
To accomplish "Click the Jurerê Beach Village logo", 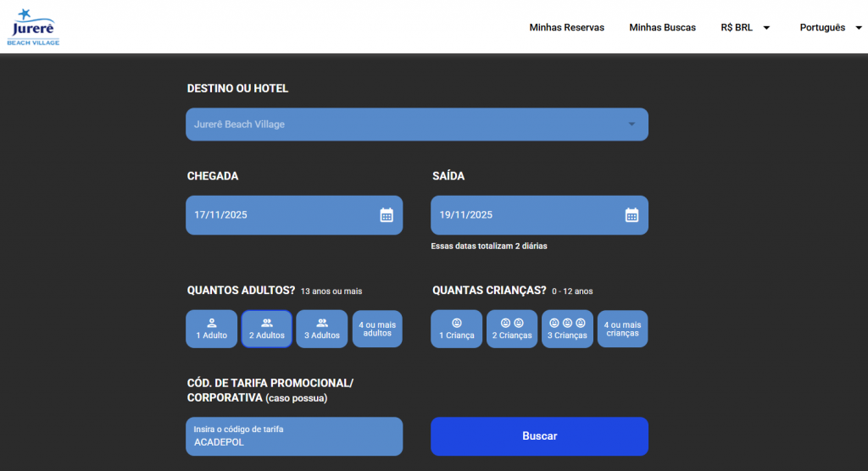I will pos(33,27).
